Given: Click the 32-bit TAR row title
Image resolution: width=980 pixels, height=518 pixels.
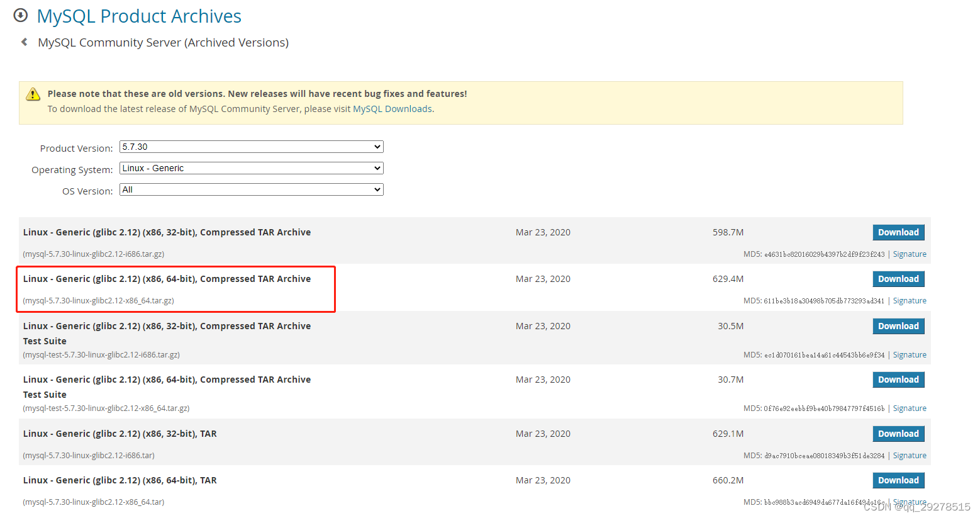Looking at the screenshot, I should pos(120,434).
